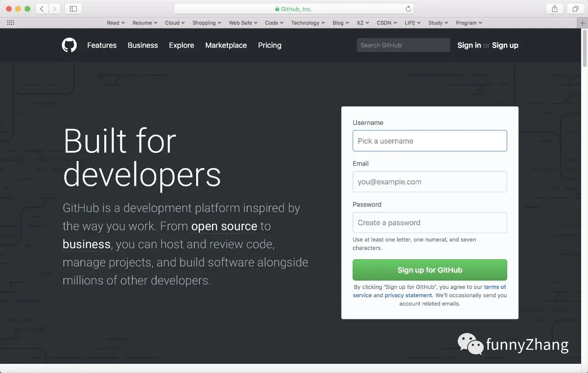This screenshot has width=588, height=373.
Task: Focus the Search GitHub field
Action: 403,45
